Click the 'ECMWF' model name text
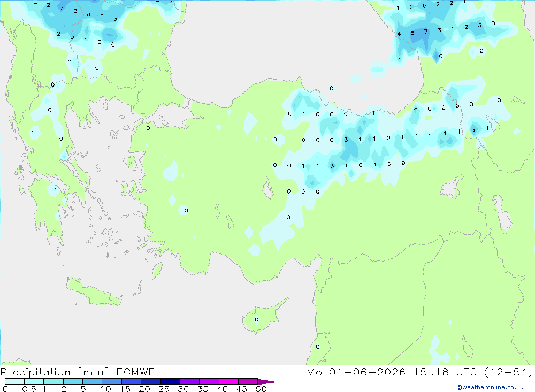Screen dimensions: 535x392 tap(135, 372)
